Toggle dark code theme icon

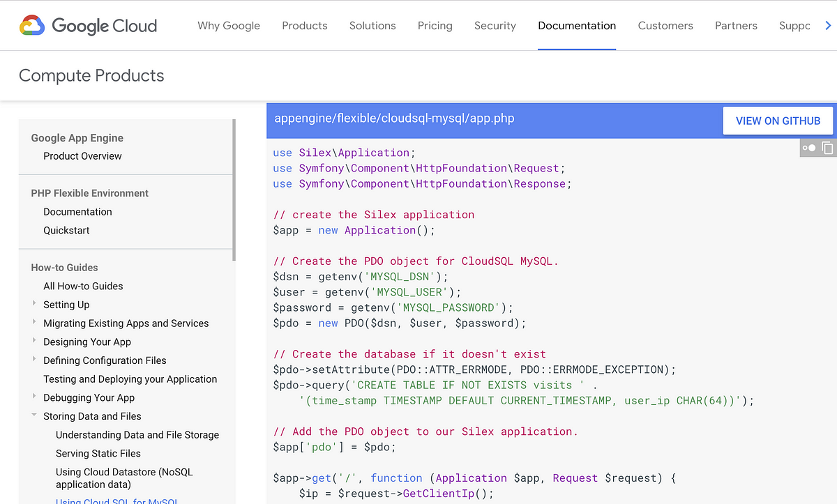tap(809, 148)
